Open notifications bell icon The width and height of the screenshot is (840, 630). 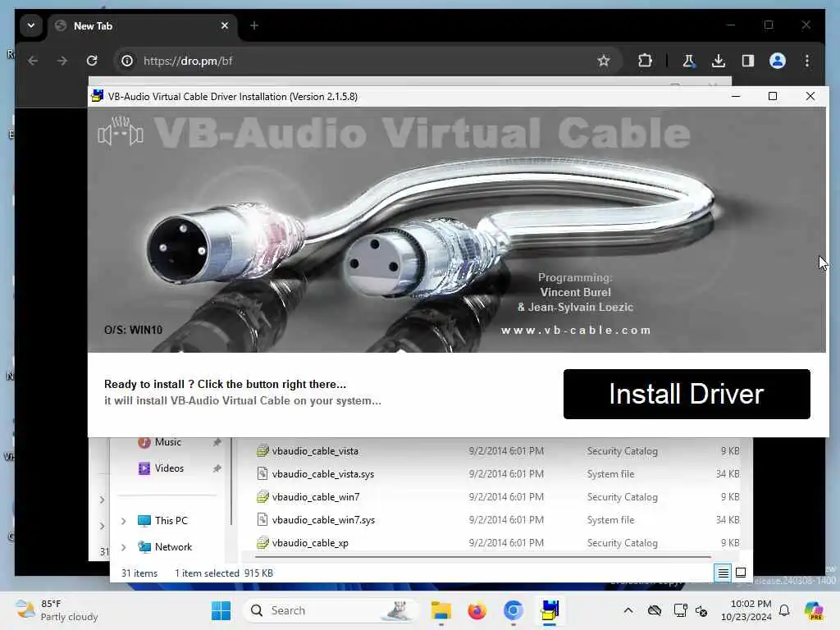pyautogui.click(x=784, y=610)
